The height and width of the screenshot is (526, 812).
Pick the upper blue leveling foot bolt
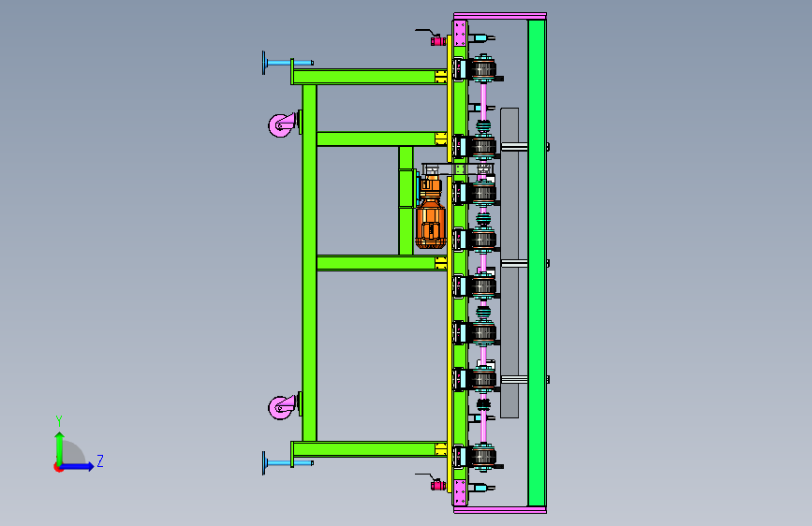(288, 63)
